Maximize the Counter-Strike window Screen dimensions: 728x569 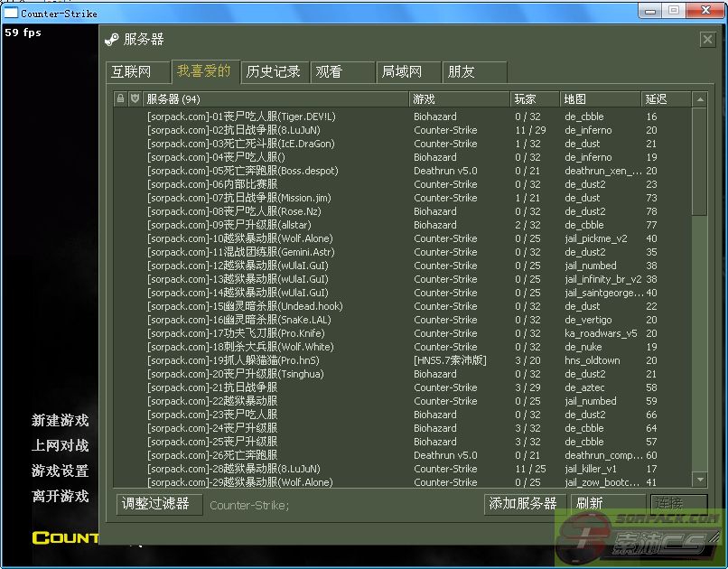675,11
